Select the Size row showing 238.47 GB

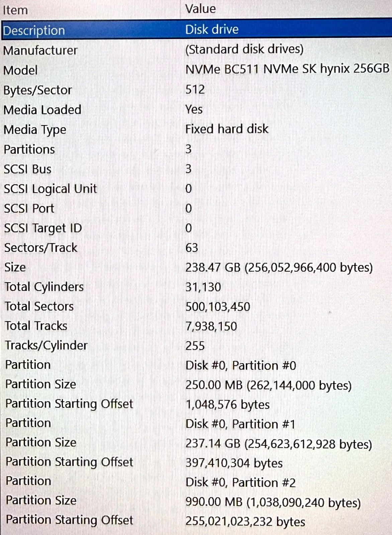[x=196, y=267]
